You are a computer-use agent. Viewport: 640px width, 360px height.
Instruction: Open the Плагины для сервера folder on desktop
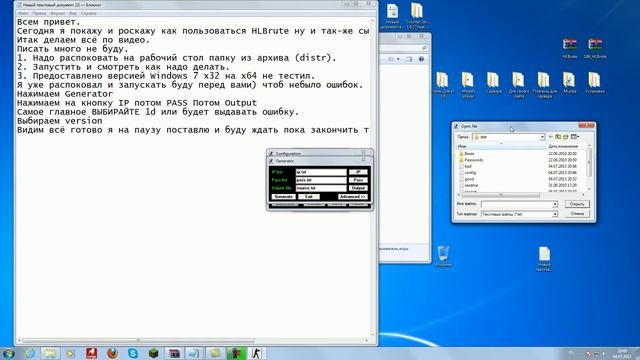click(x=544, y=84)
